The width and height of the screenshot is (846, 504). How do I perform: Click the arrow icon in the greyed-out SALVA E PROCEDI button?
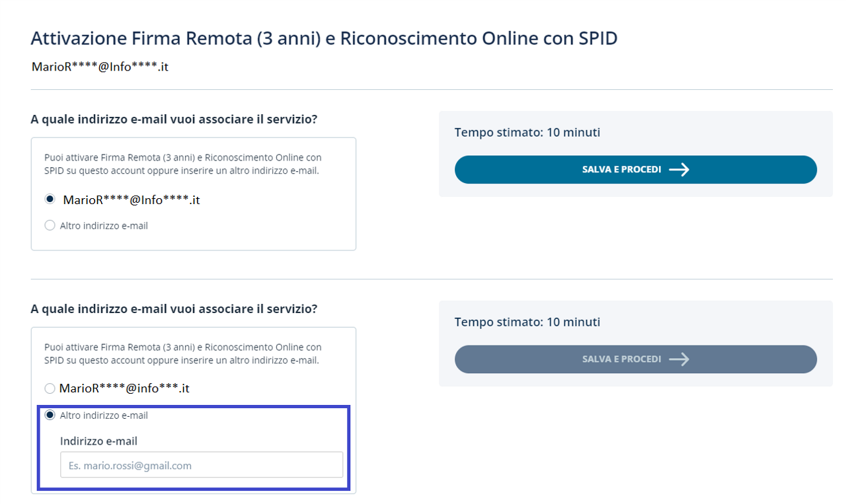[679, 359]
